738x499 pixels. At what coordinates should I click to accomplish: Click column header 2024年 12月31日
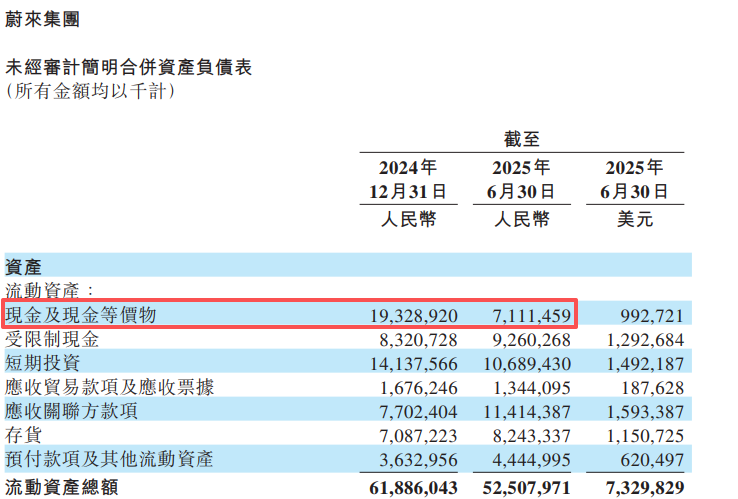[408, 180]
